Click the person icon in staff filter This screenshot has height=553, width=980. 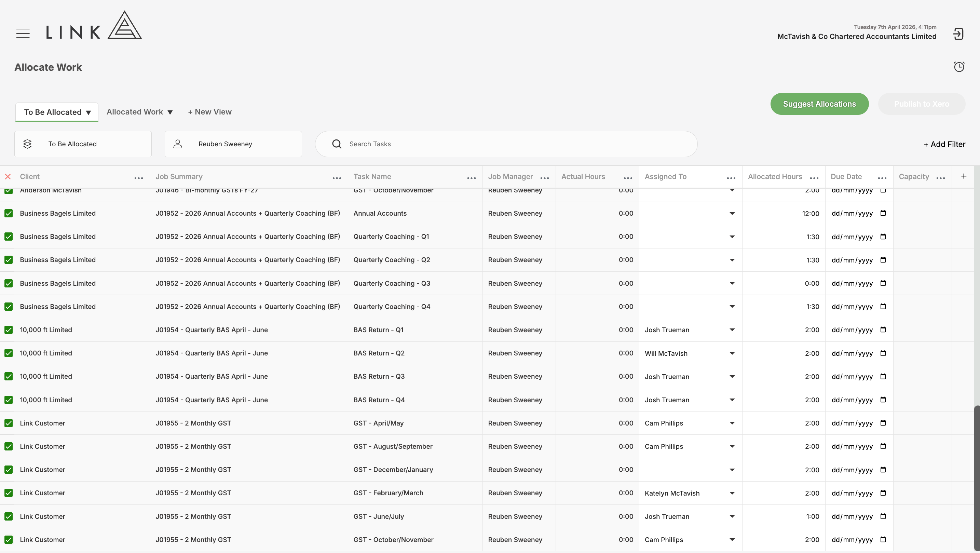(178, 144)
